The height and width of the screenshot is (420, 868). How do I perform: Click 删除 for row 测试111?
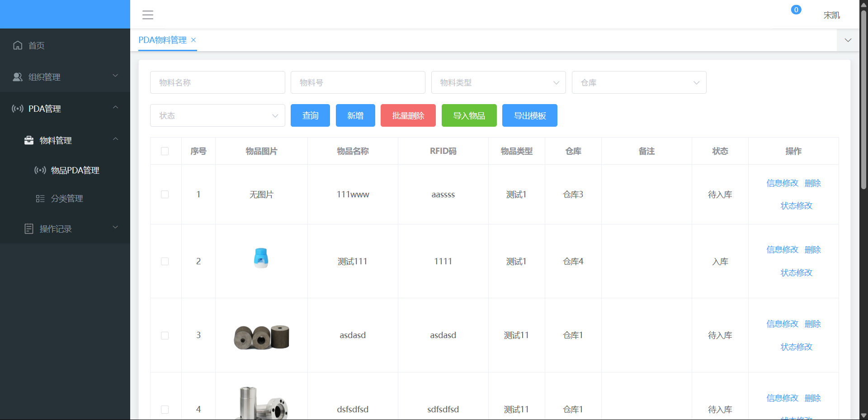(x=813, y=250)
